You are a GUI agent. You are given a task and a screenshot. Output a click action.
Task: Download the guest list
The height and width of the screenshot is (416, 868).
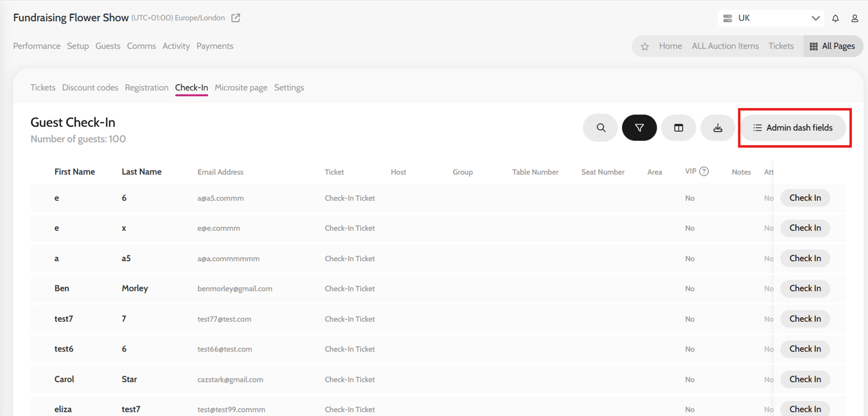point(718,127)
